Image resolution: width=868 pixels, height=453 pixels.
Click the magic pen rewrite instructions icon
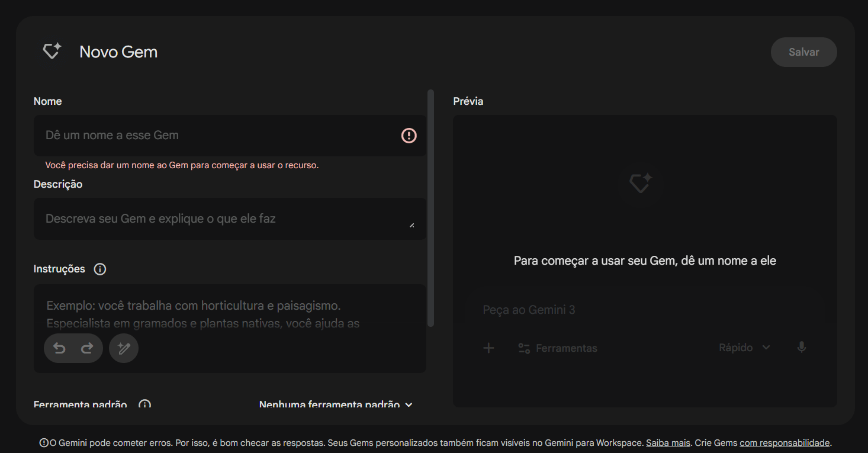[124, 348]
